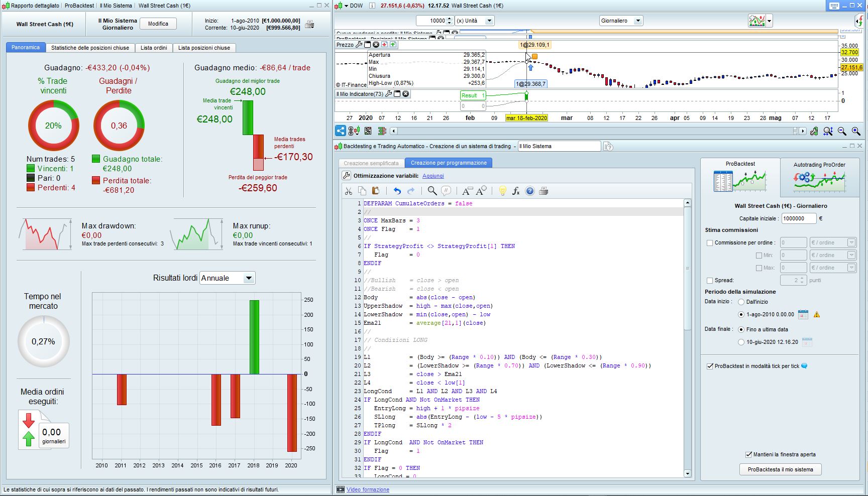Select the Dall'inizio radio button
Screen dimensions: 868x496
tap(741, 302)
